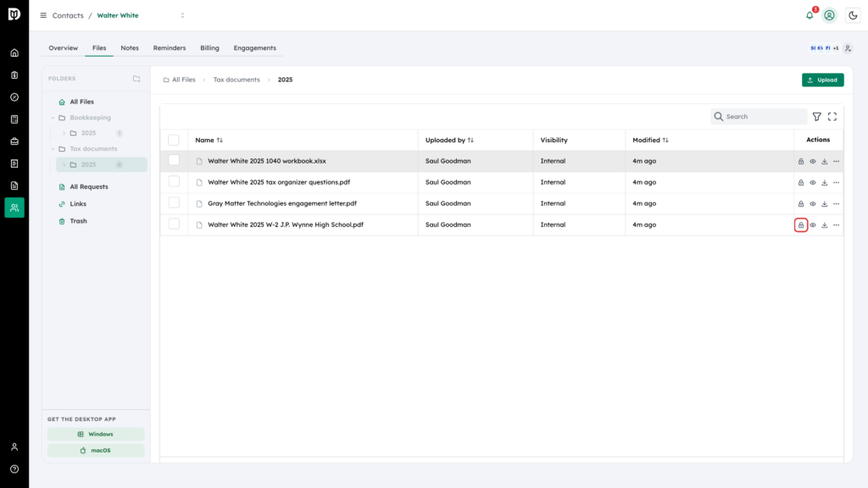Download Walter White 2025 1040 workbook.xlsx
The height and width of the screenshot is (488, 868).
pos(825,162)
